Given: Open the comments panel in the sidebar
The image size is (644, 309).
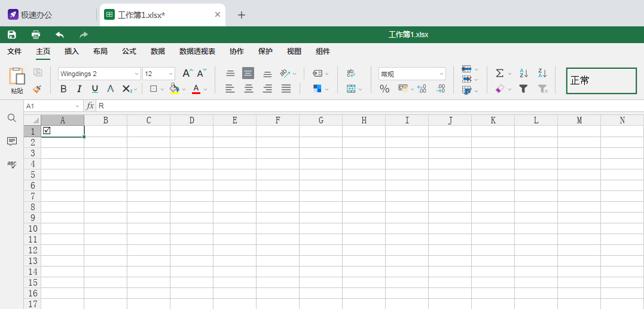Looking at the screenshot, I should point(12,141).
